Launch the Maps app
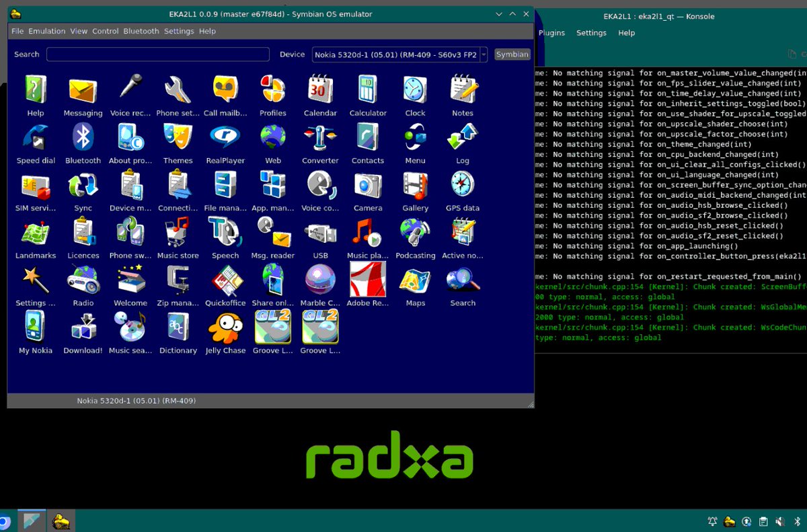This screenshot has width=807, height=532. pos(415,280)
